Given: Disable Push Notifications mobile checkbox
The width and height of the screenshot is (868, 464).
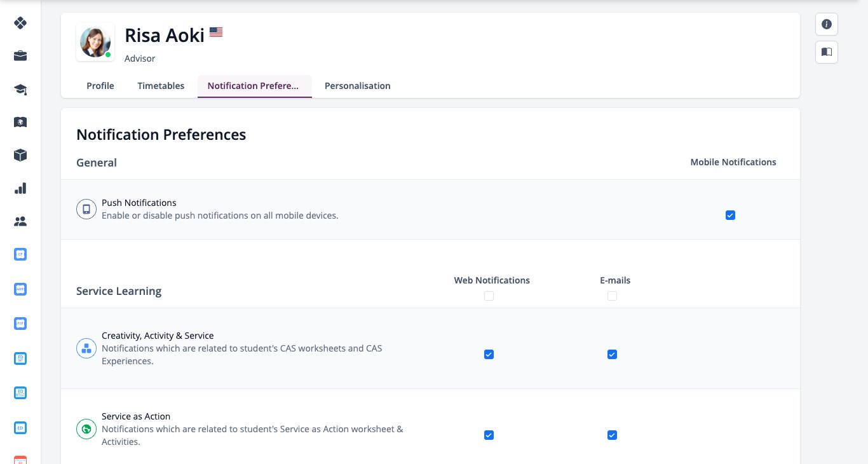Looking at the screenshot, I should 730,215.
